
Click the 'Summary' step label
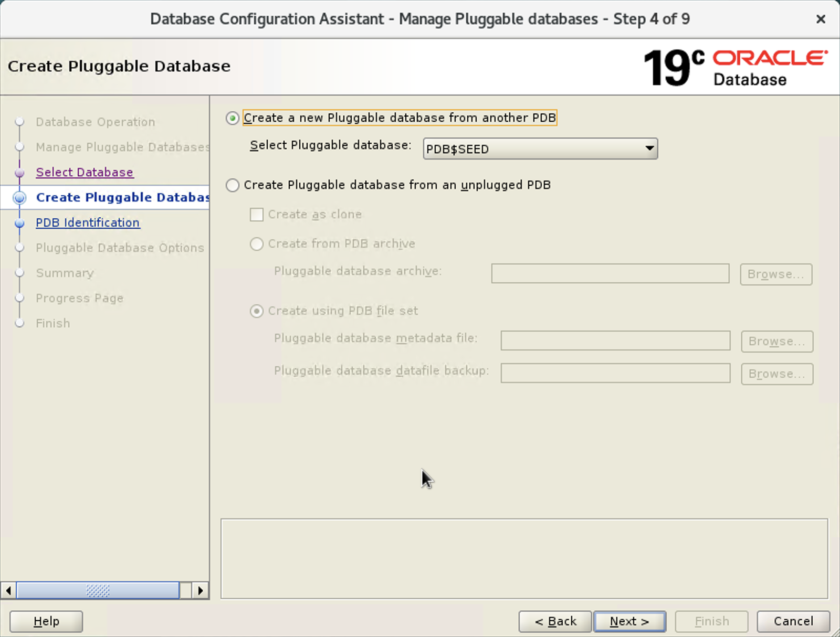[x=65, y=273]
